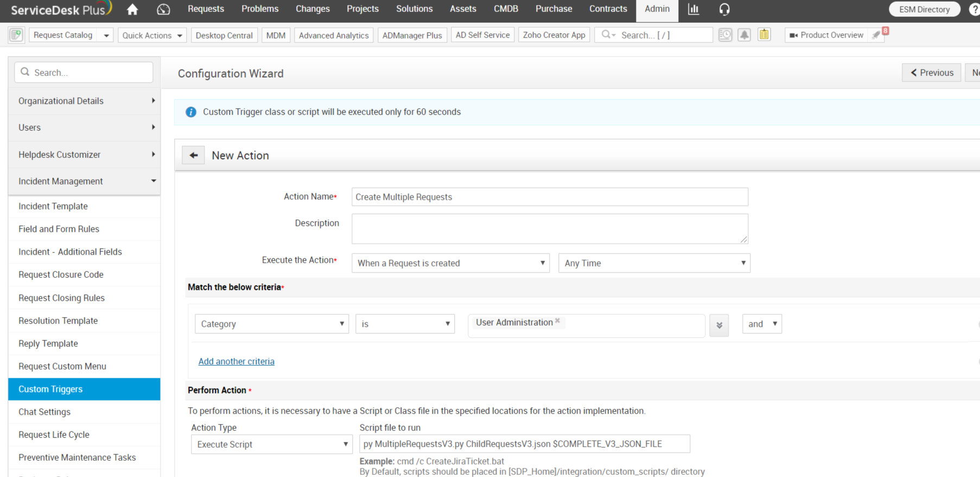Screen dimensions: 980x477
Task: Open the dashboard gauge icon
Action: [x=163, y=9]
